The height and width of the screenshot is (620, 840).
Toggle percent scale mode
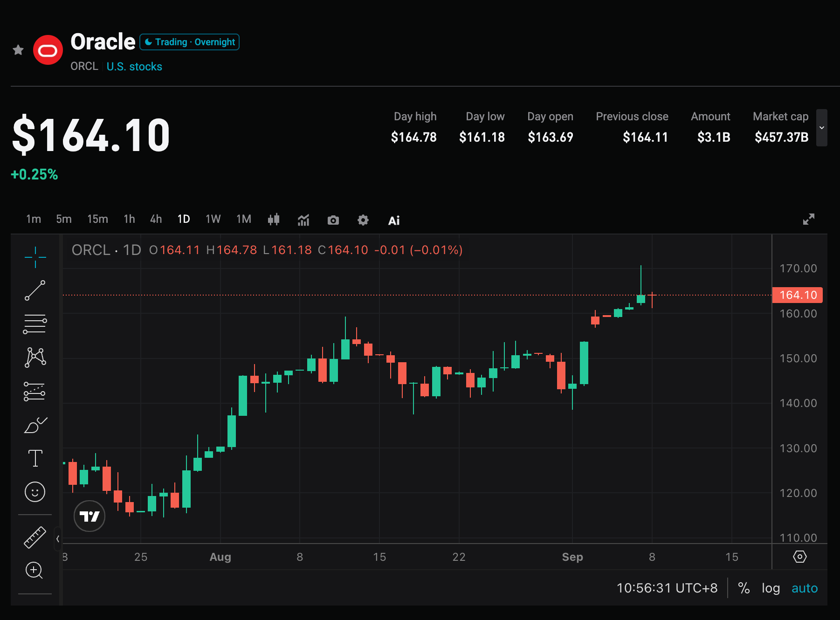click(744, 588)
